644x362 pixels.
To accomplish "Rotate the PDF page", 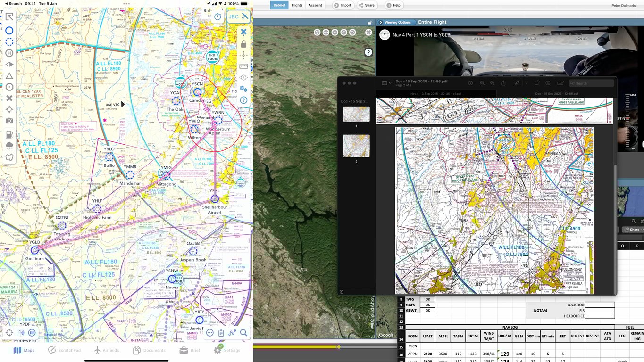I will point(537,83).
